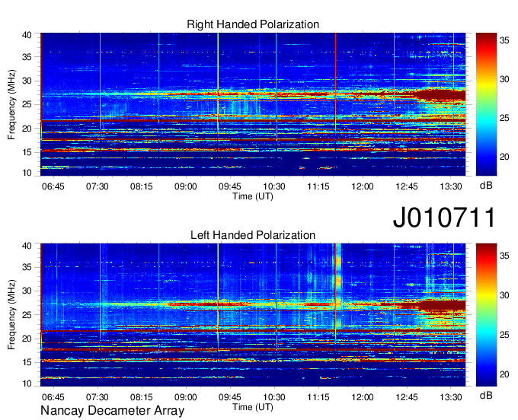Click the 10 MHz tick of Right Handed plot
The width and height of the screenshot is (518, 420).
(27, 173)
